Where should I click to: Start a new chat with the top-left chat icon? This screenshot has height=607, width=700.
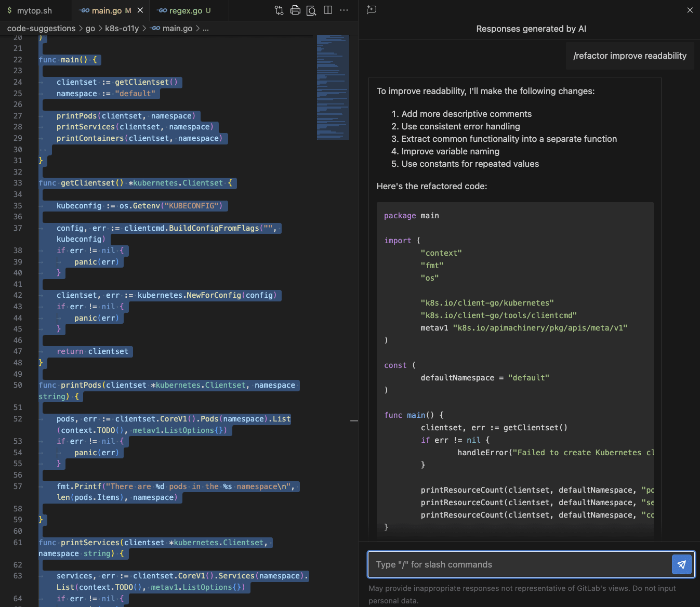[371, 10]
